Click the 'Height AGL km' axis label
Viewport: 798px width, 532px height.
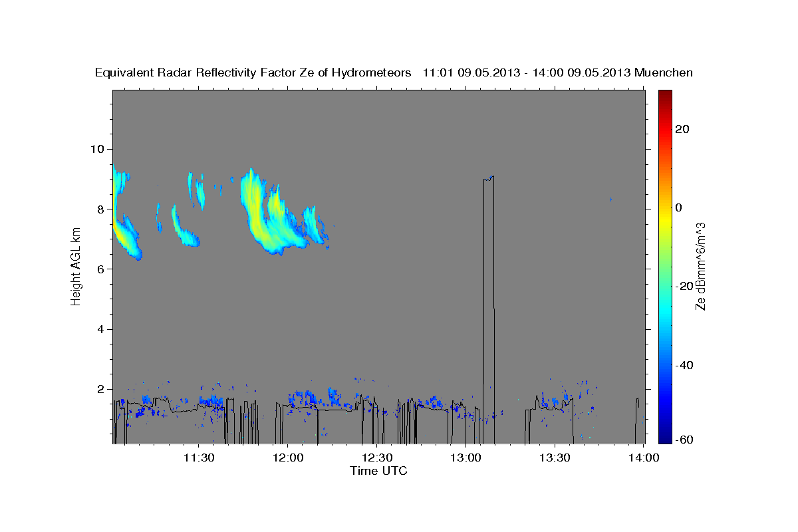(x=76, y=267)
